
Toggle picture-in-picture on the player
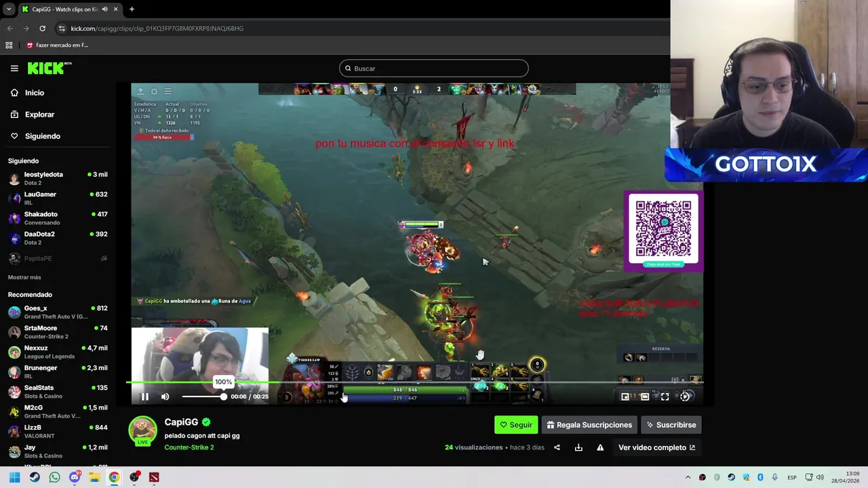click(625, 396)
